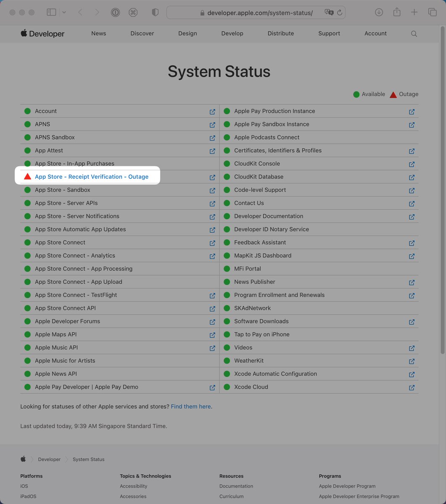Open the Design menu item
The height and width of the screenshot is (504, 446).
[187, 33]
